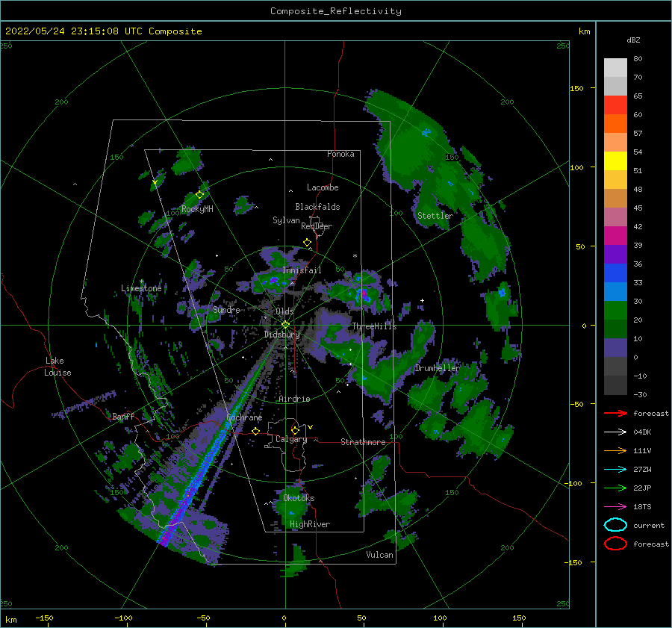Screen dimensions: 672x628
Task: Choose the green 22JP arrow symbol
Action: point(615,488)
